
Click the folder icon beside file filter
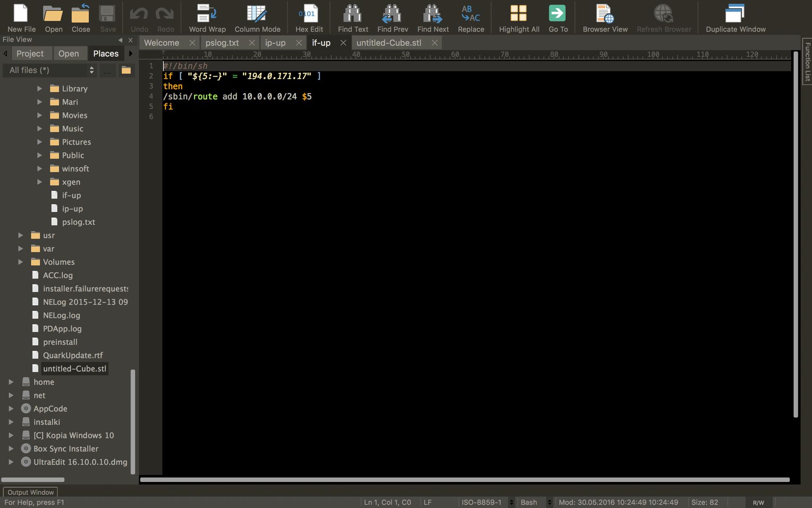coord(126,70)
